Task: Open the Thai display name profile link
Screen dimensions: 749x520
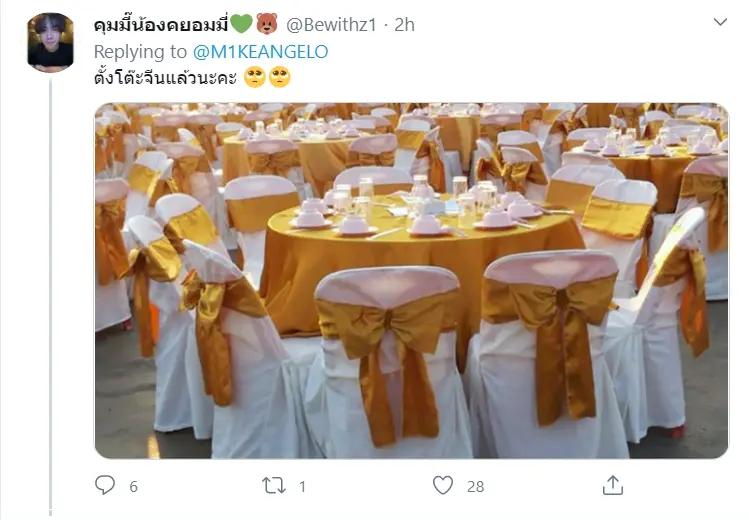Action: tap(161, 25)
